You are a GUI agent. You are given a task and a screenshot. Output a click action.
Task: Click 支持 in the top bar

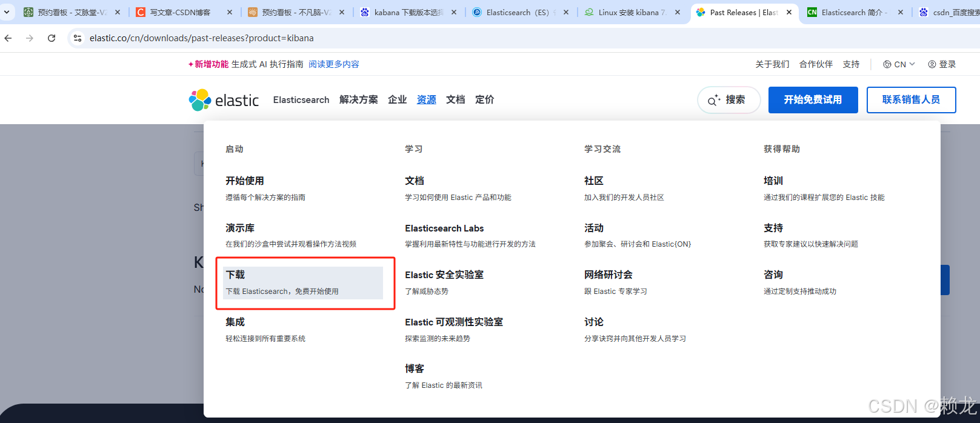pos(851,64)
